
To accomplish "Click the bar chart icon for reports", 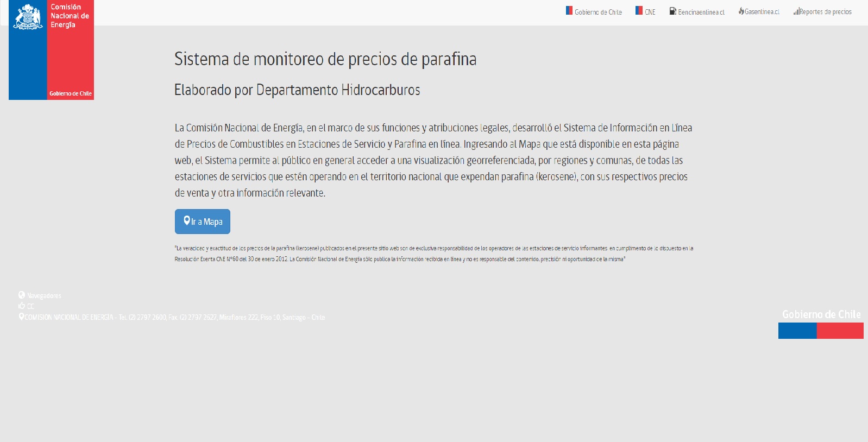I will [796, 11].
